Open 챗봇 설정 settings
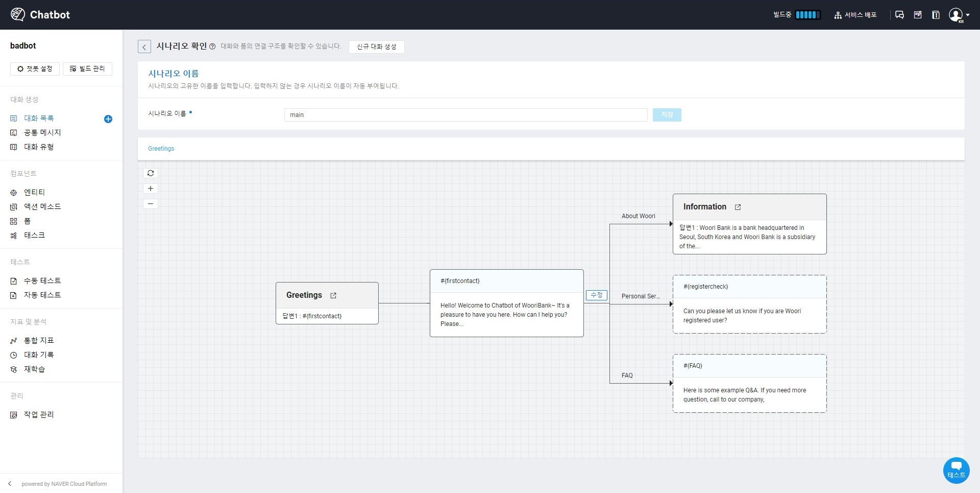The height and width of the screenshot is (493, 980). (35, 69)
